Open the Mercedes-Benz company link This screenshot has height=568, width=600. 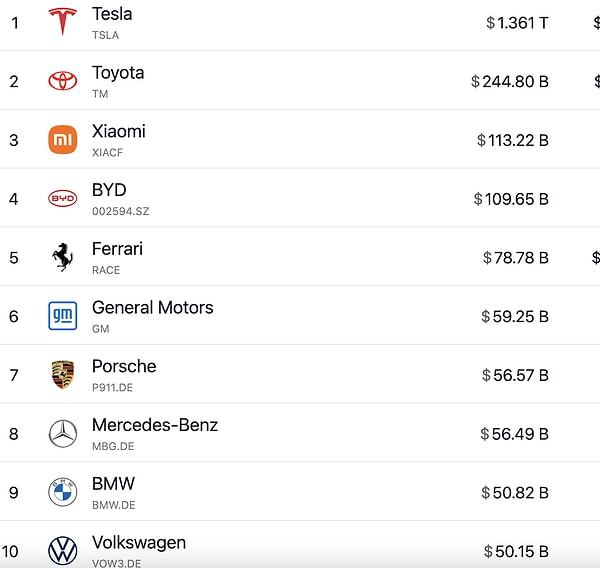point(155,425)
